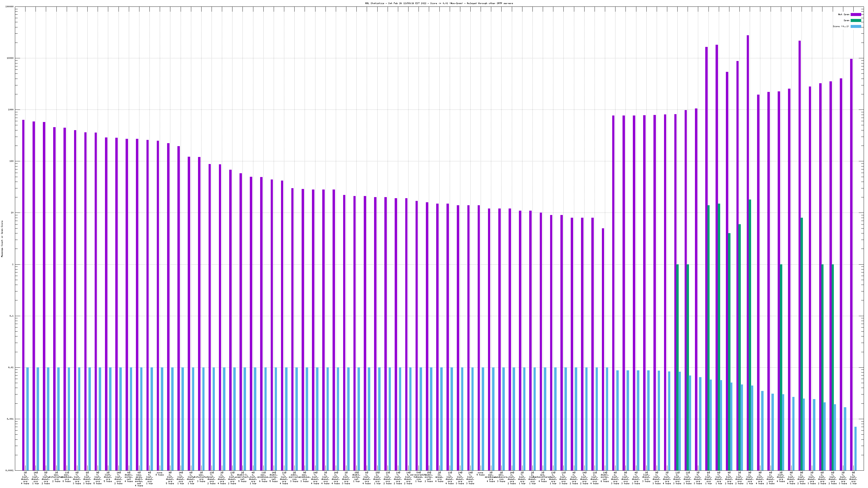Click the 0.01 y-axis tick label
The height and width of the screenshot is (488, 868).
coord(11,367)
